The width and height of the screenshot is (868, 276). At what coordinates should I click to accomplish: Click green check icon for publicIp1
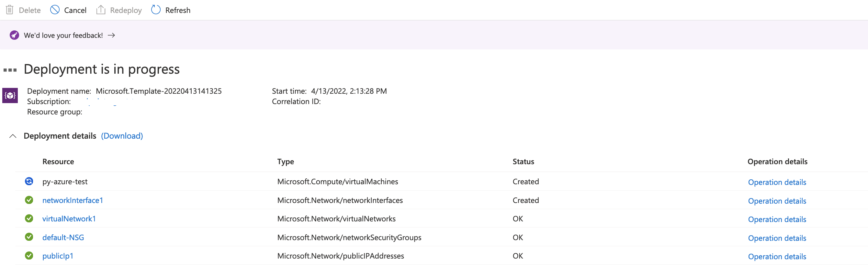[x=29, y=256]
